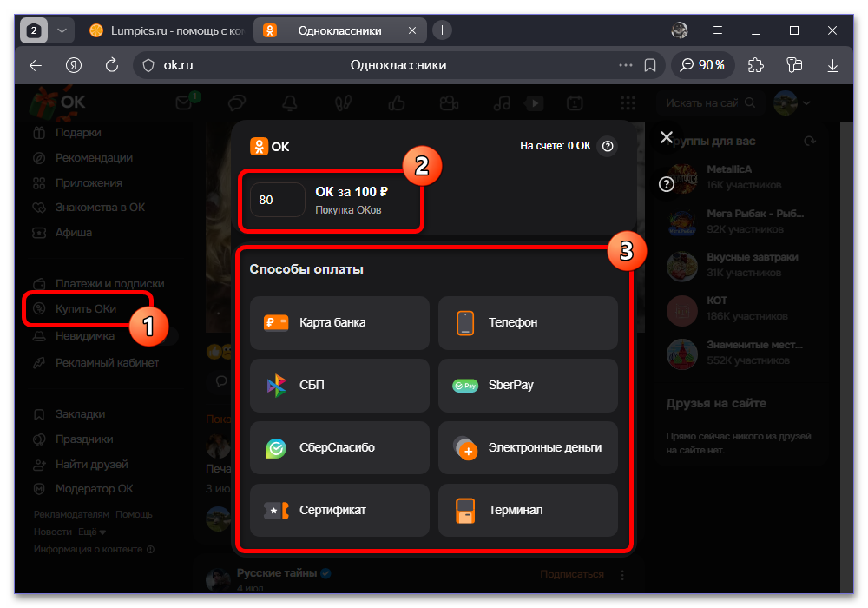Open a new browser tab
868x608 pixels.
pos(442,30)
